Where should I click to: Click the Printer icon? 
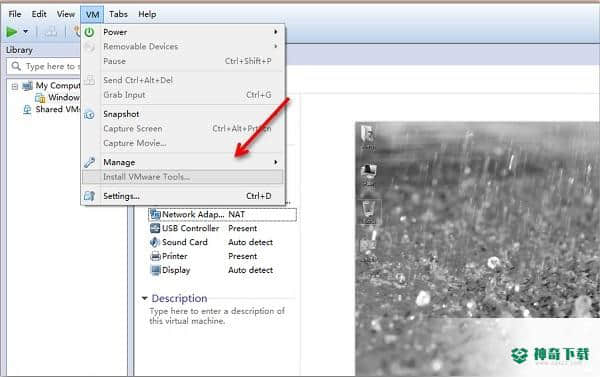pyautogui.click(x=155, y=256)
